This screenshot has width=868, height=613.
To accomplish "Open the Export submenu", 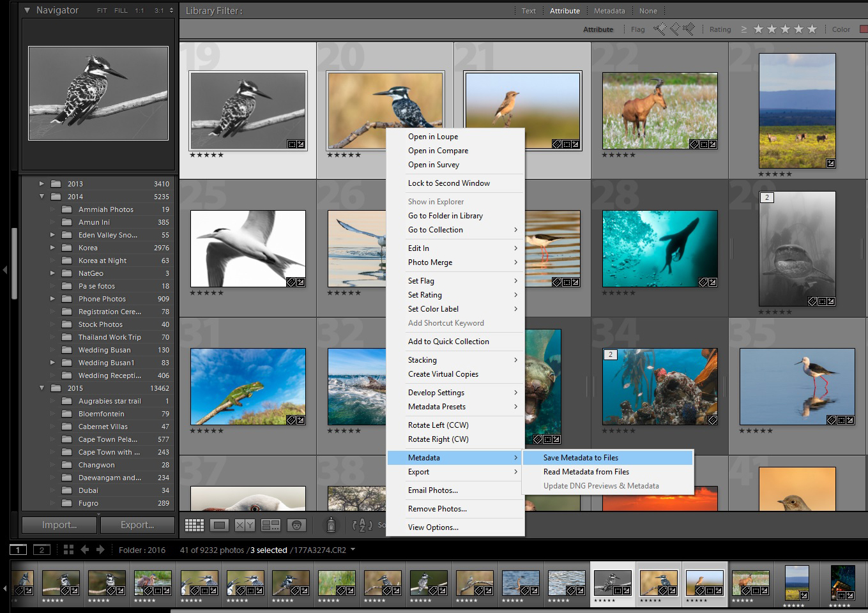I will pyautogui.click(x=456, y=472).
